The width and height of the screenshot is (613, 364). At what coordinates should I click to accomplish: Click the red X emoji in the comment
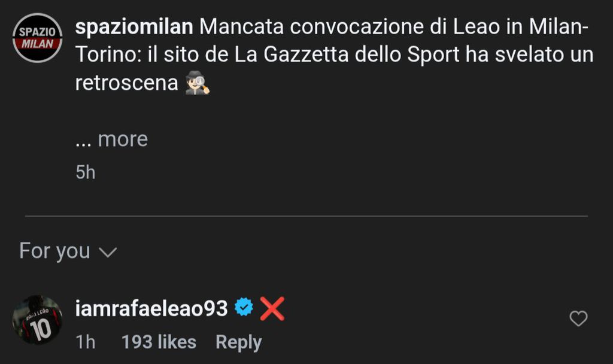(272, 309)
